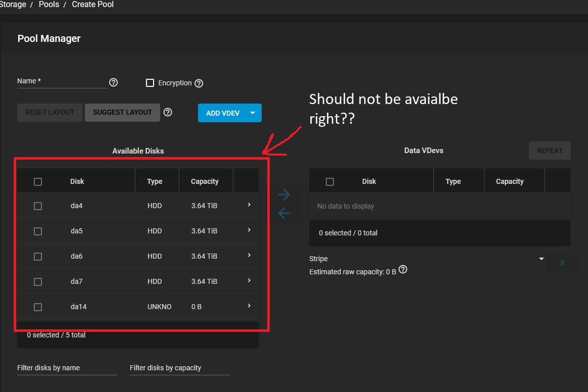588x392 pixels.
Task: Open help icon next to Name field
Action: pos(113,82)
